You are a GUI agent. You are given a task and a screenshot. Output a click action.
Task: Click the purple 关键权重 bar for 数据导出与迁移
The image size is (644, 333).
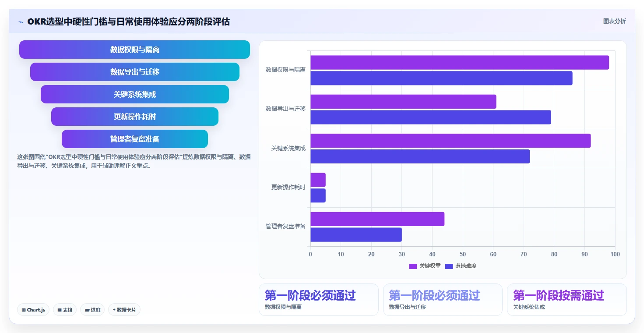(403, 102)
